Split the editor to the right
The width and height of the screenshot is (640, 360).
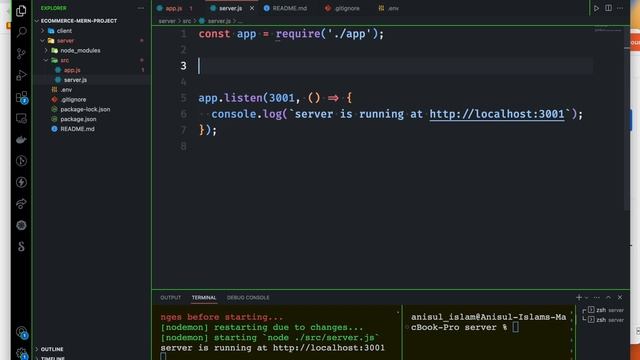(x=608, y=8)
